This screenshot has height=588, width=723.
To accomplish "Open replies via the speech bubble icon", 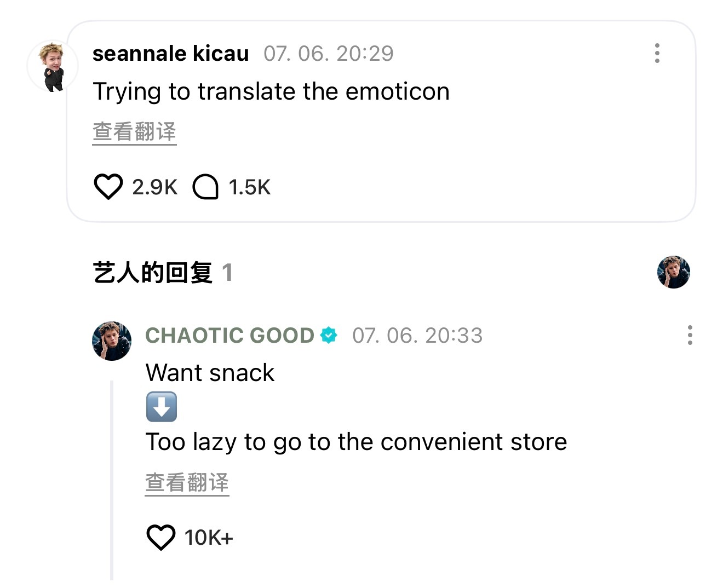I will [205, 187].
